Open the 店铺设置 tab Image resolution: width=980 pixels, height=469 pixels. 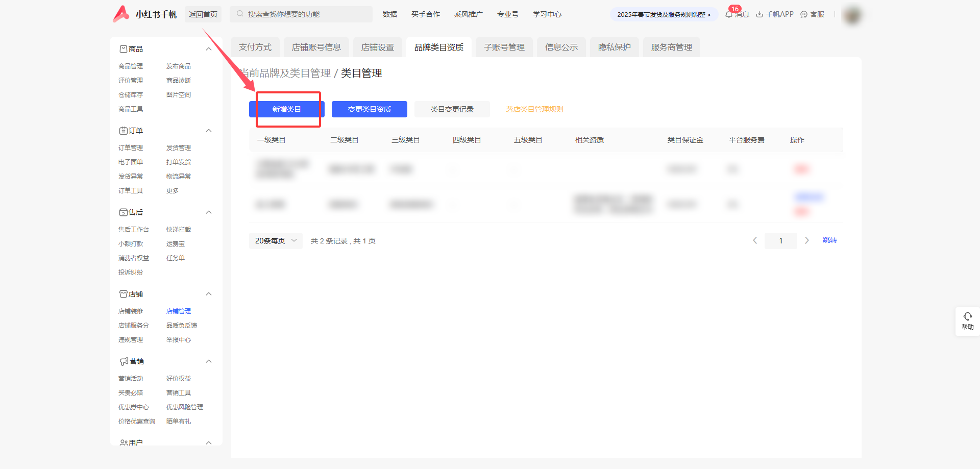pos(378,47)
